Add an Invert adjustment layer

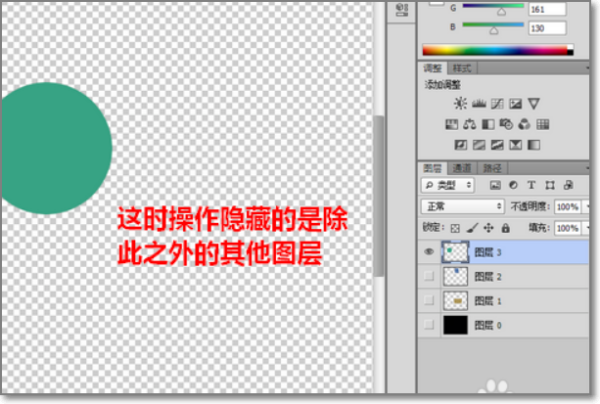[x=460, y=145]
